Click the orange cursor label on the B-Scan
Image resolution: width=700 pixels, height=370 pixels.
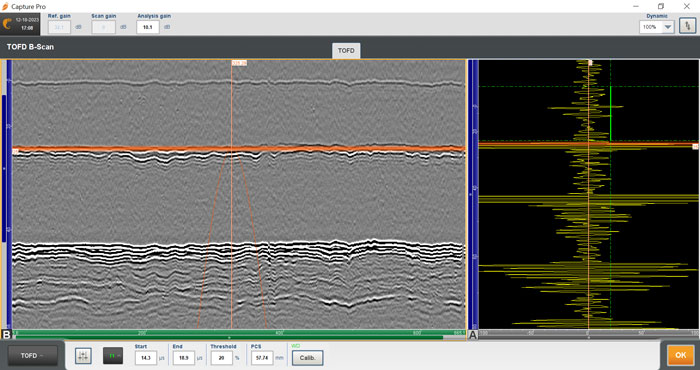click(239, 63)
